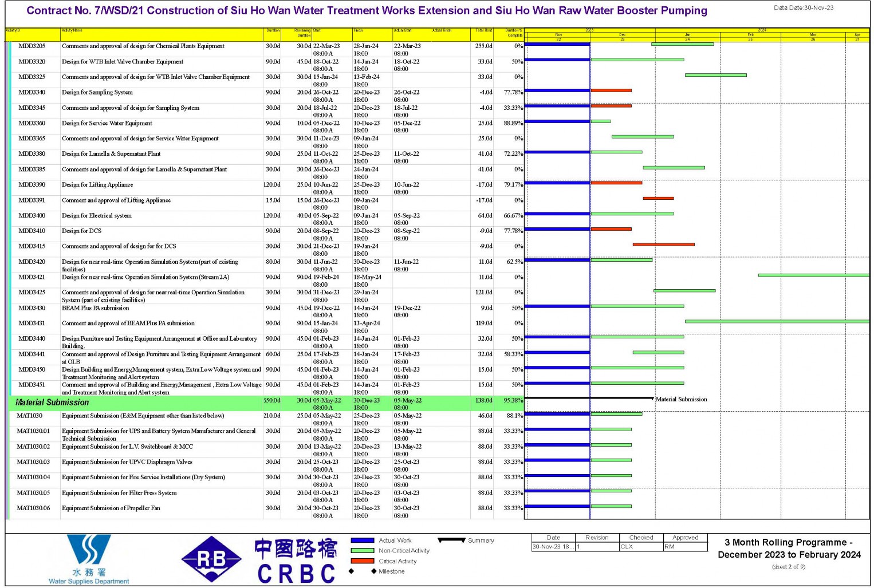Click the 255.0d total float in MDD3205 row
The width and height of the screenshot is (874, 588).
pos(484,46)
